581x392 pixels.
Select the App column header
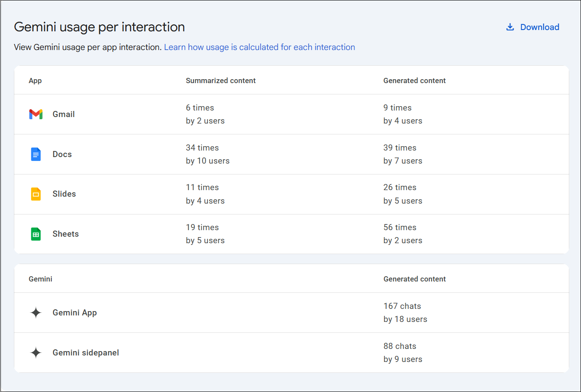point(35,80)
